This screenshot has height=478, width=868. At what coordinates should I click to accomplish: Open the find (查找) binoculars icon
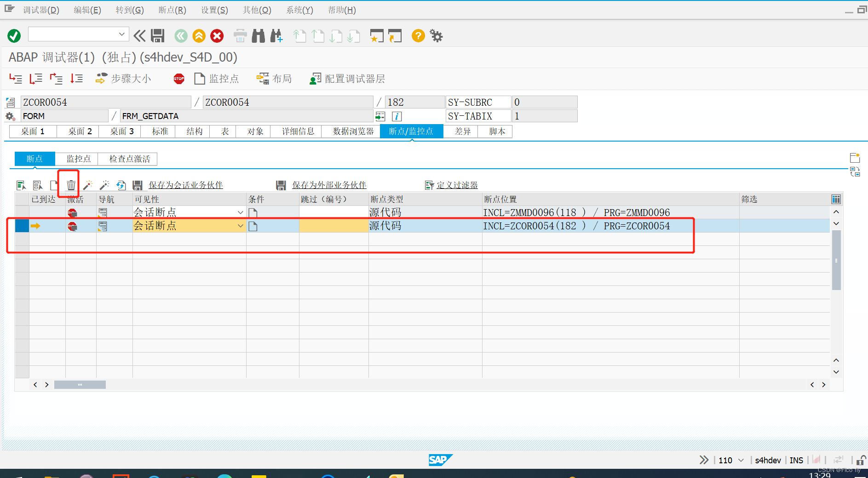coord(259,35)
